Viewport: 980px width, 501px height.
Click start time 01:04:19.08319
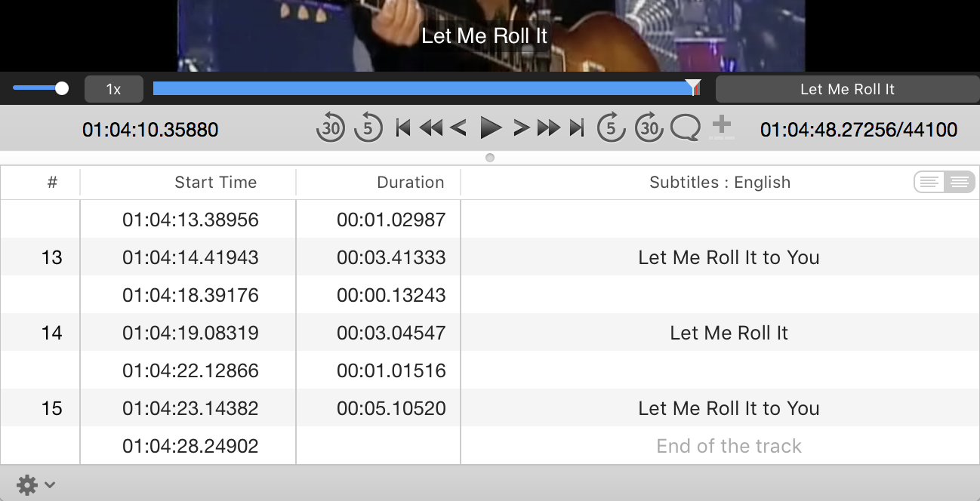click(x=190, y=333)
